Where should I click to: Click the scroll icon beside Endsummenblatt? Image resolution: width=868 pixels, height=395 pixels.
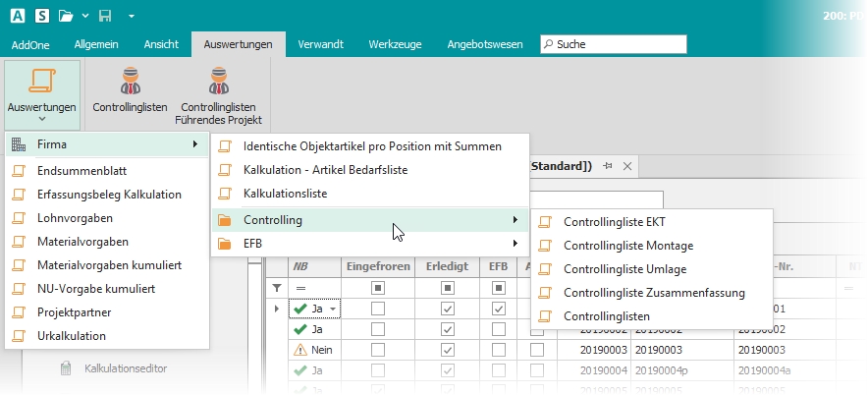[x=19, y=171]
